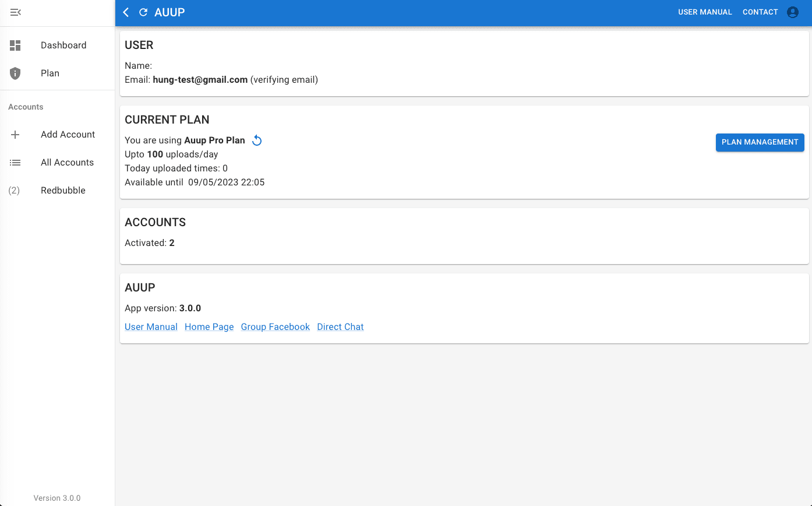The height and width of the screenshot is (506, 812).
Task: Select Add Account in the sidebar
Action: pyautogui.click(x=58, y=135)
